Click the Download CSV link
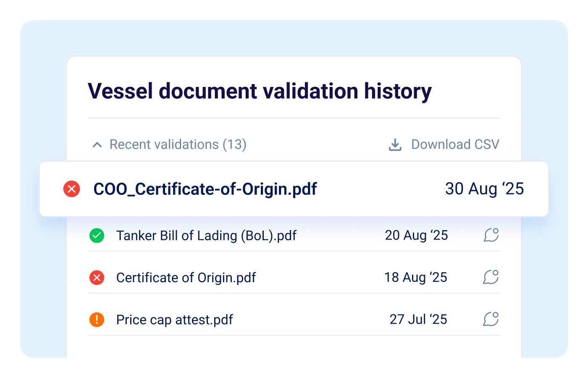588x378 pixels. [455, 144]
